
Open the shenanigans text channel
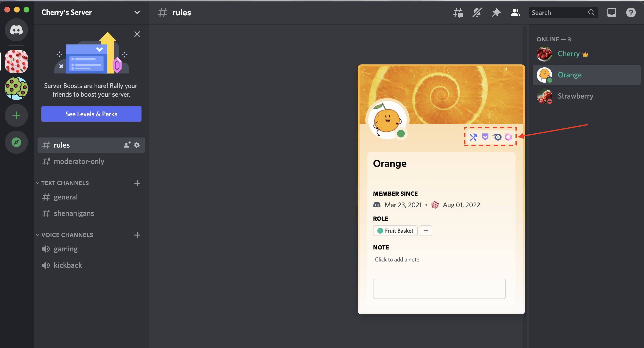click(x=74, y=213)
